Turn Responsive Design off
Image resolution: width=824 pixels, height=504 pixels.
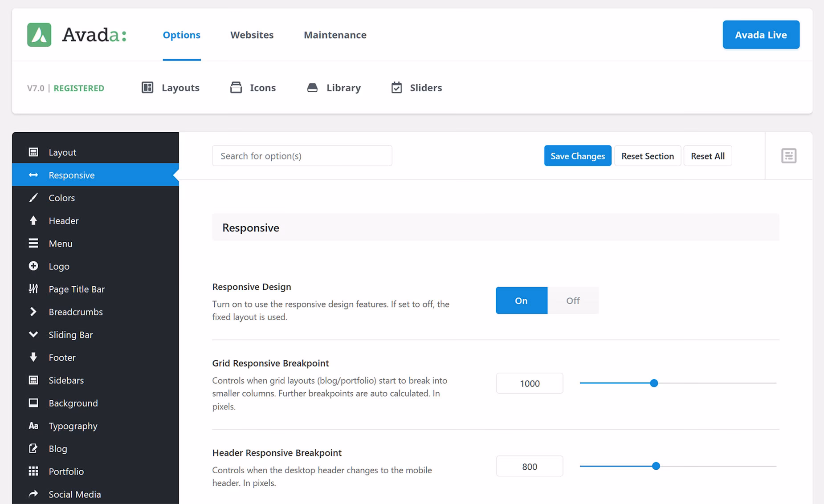[x=573, y=300]
